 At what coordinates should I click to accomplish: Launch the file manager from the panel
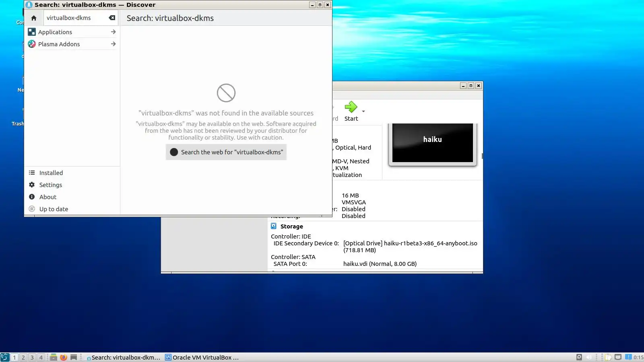[x=53, y=357]
